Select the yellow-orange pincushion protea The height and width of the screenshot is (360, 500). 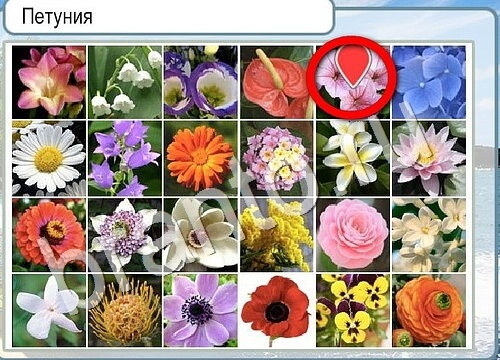125,311
